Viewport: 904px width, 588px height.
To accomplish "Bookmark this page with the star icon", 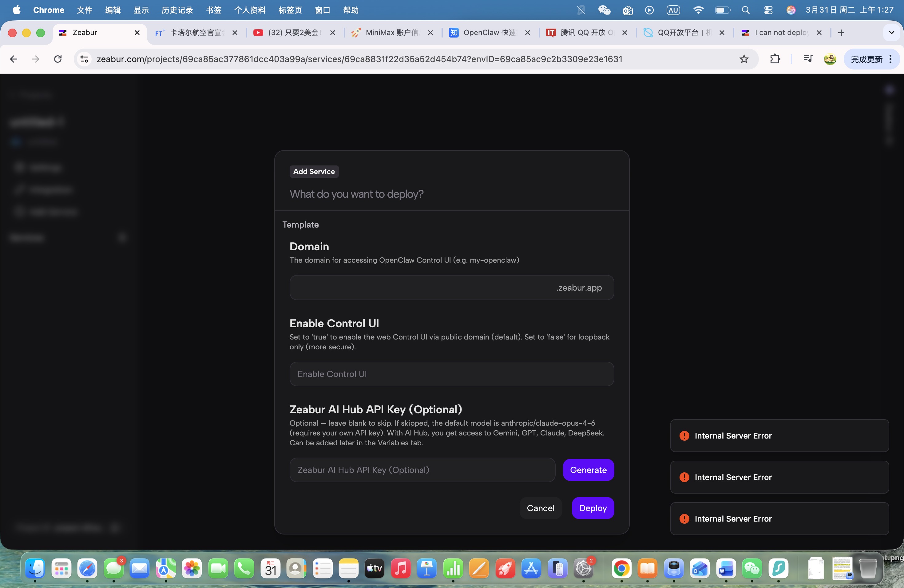I will click(x=744, y=59).
